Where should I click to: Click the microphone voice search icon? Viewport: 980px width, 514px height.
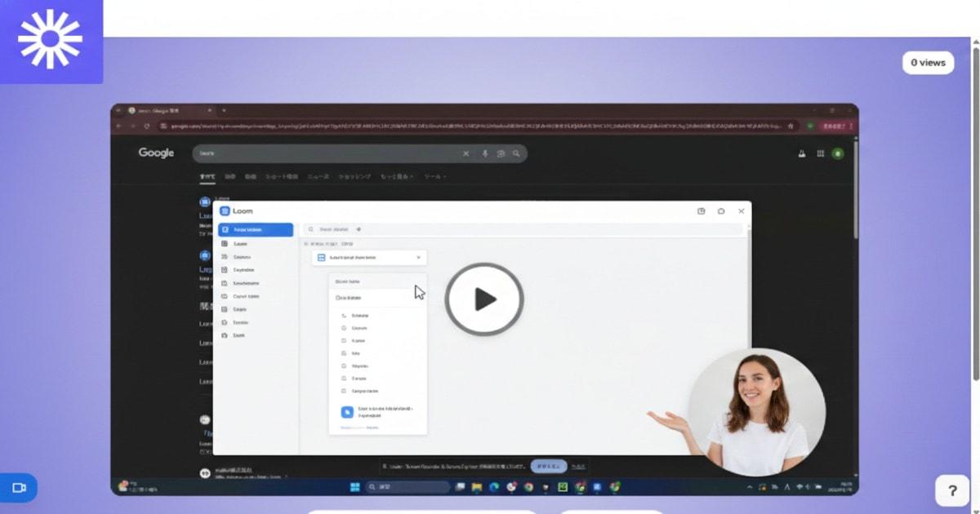[484, 153]
